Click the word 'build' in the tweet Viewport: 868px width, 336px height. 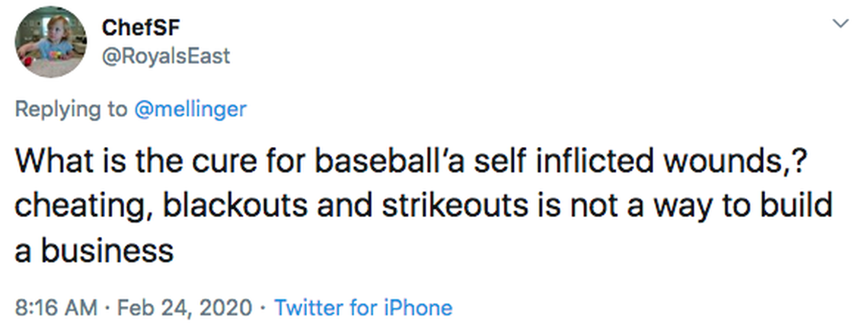800,206
